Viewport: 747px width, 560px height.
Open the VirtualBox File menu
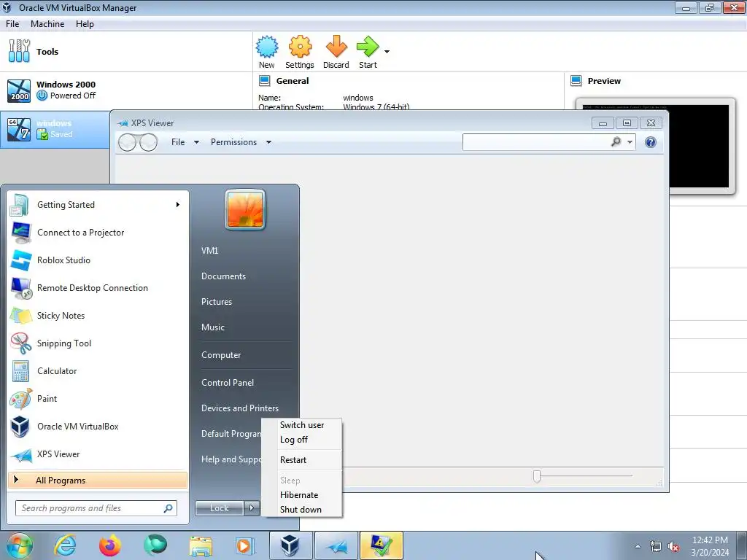[x=12, y=24]
